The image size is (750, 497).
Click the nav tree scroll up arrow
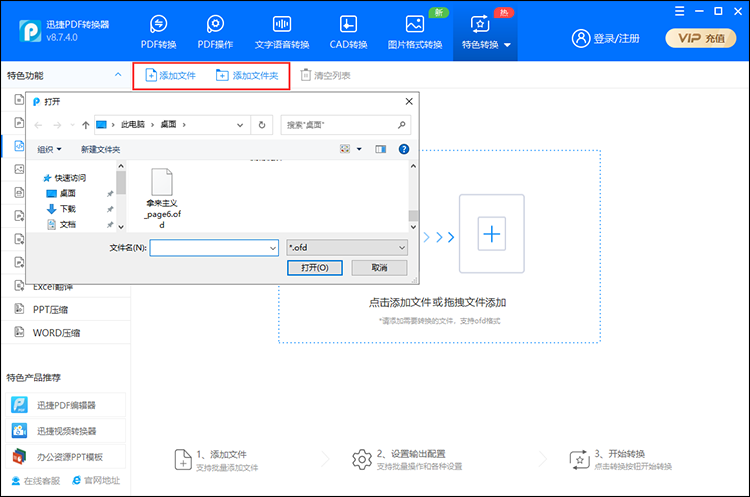click(121, 166)
